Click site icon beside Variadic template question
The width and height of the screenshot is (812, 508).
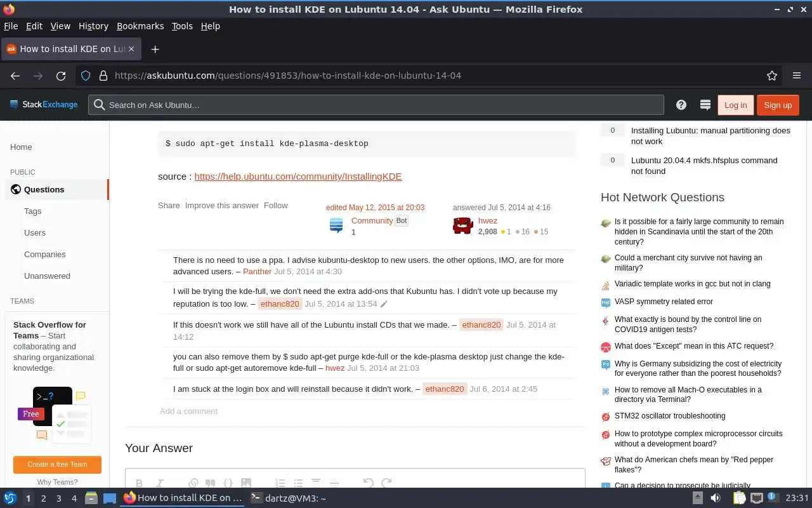[x=606, y=285]
